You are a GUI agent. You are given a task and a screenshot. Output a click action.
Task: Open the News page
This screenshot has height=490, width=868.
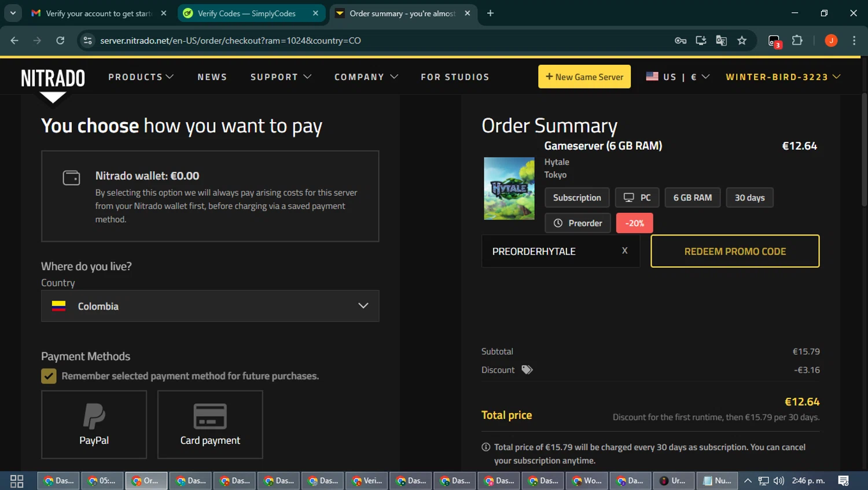pyautogui.click(x=212, y=77)
